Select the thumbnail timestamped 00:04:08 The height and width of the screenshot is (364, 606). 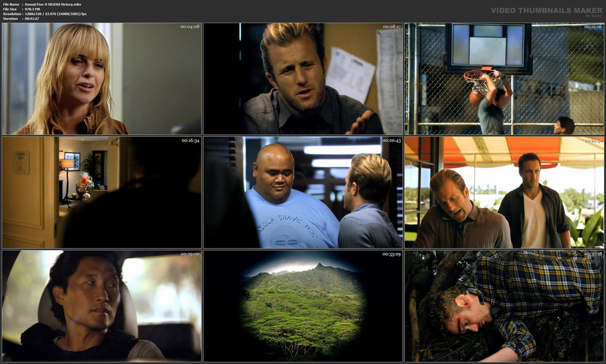(x=102, y=79)
